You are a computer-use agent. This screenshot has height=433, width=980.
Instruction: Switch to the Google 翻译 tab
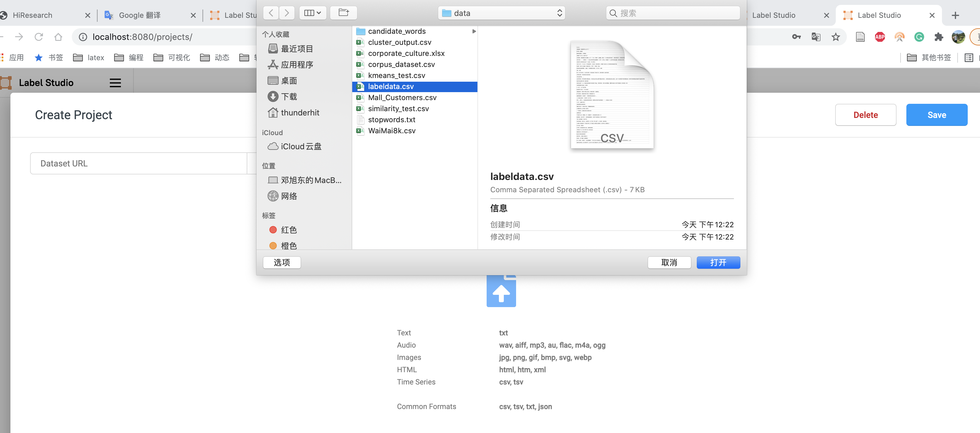139,15
